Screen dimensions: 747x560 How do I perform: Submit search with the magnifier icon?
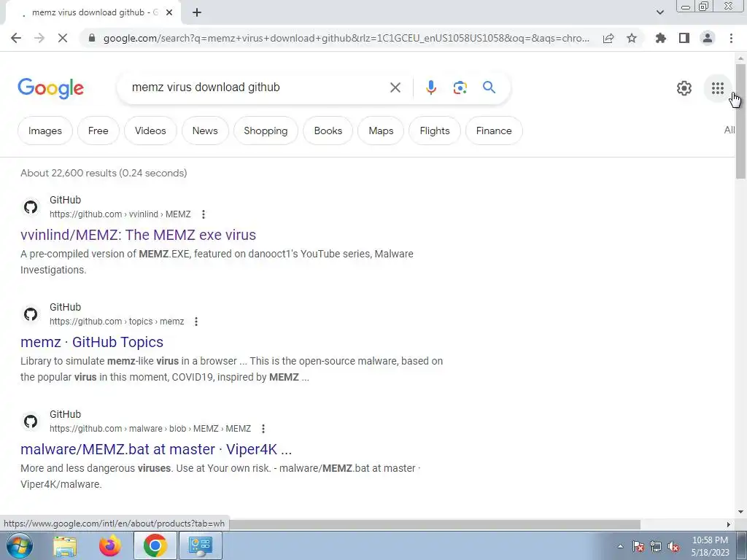click(x=489, y=87)
